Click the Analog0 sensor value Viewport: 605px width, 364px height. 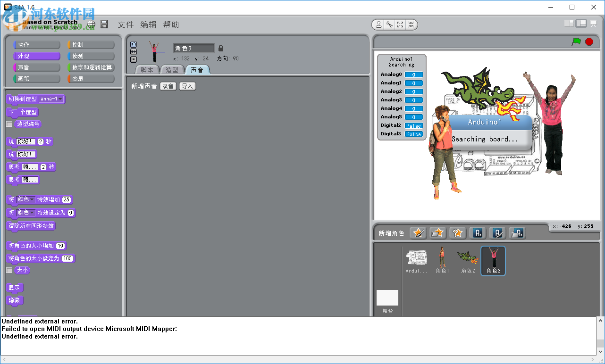coord(414,74)
